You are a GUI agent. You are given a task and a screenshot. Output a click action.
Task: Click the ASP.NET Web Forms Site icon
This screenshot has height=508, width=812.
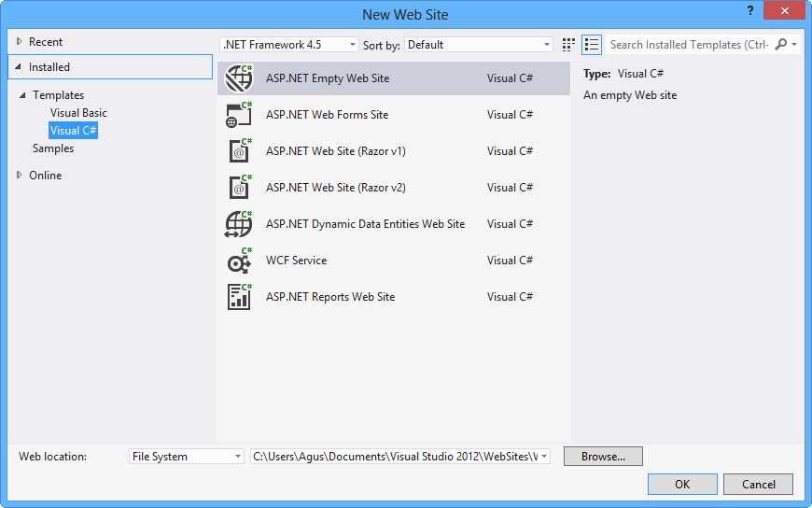coord(239,115)
